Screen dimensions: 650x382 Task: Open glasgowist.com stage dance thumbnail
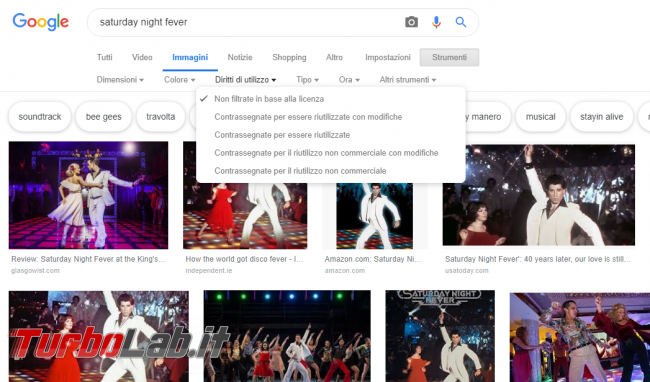click(88, 195)
